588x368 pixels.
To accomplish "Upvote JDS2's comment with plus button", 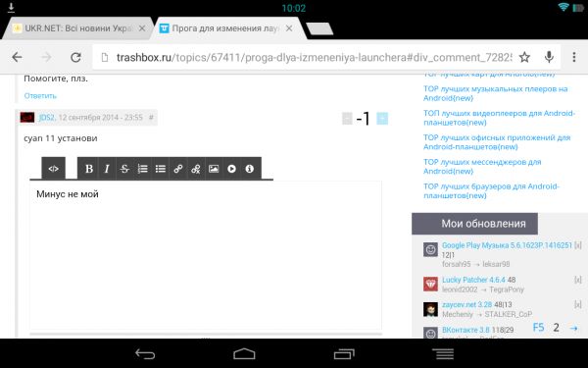I will point(382,119).
